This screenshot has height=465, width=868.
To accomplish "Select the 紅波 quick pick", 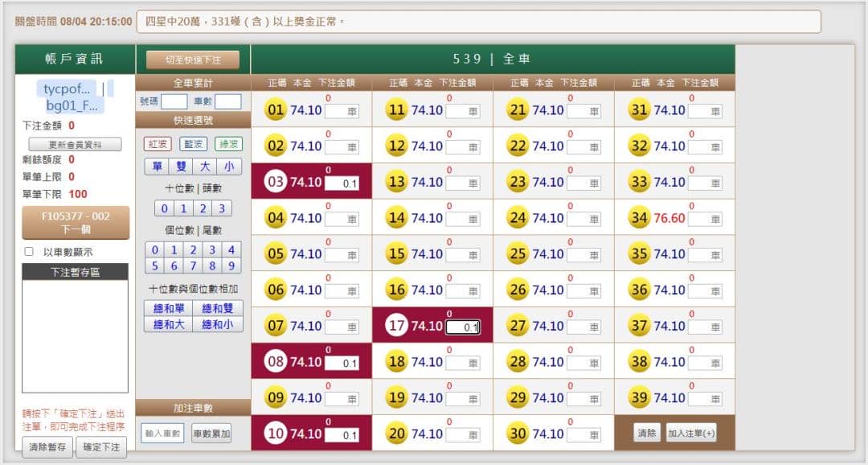I will (x=158, y=144).
